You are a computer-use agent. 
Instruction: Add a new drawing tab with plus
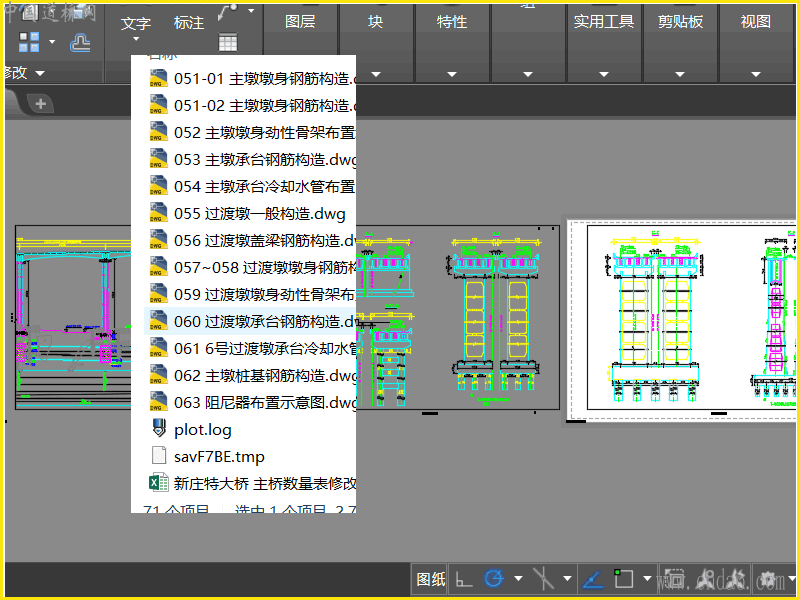(x=41, y=104)
